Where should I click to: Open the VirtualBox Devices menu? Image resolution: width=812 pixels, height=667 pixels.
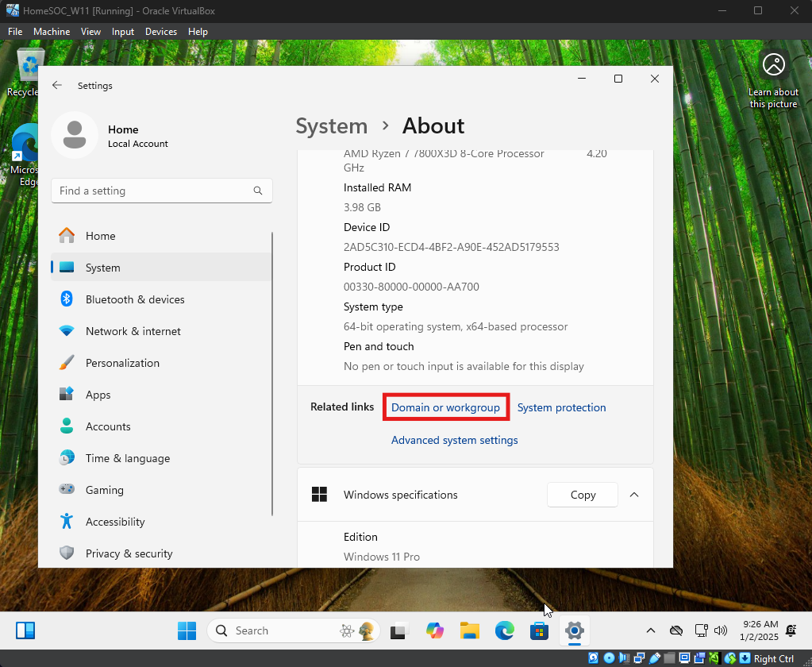click(x=161, y=32)
